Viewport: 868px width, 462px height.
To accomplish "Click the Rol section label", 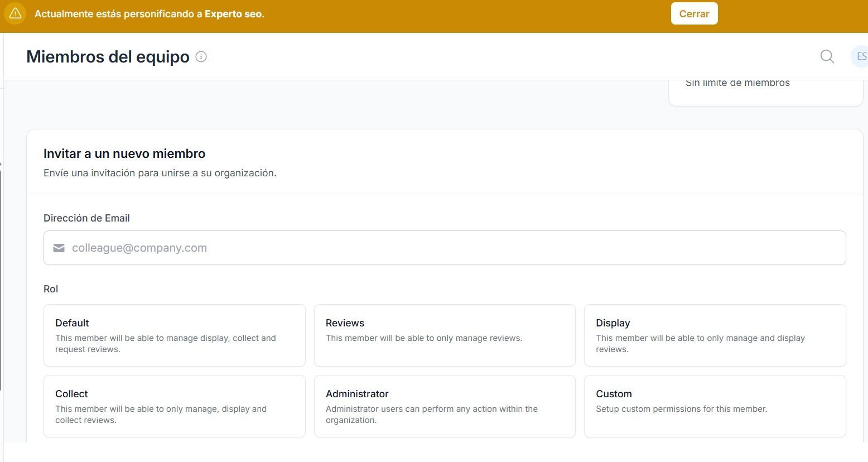I will pos(51,289).
